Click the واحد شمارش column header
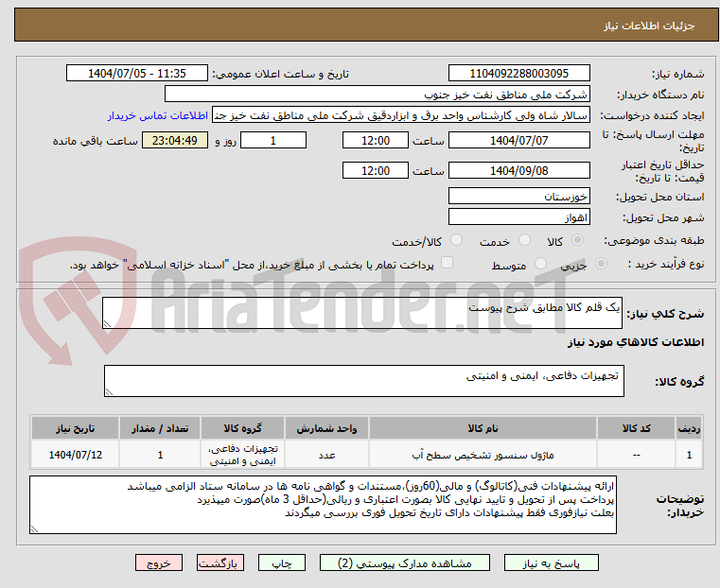Viewport: 720px width, 588px height. 326,428
